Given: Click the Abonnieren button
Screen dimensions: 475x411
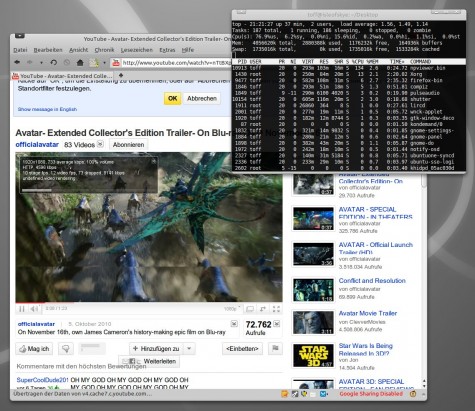Looking at the screenshot, I should [128, 145].
